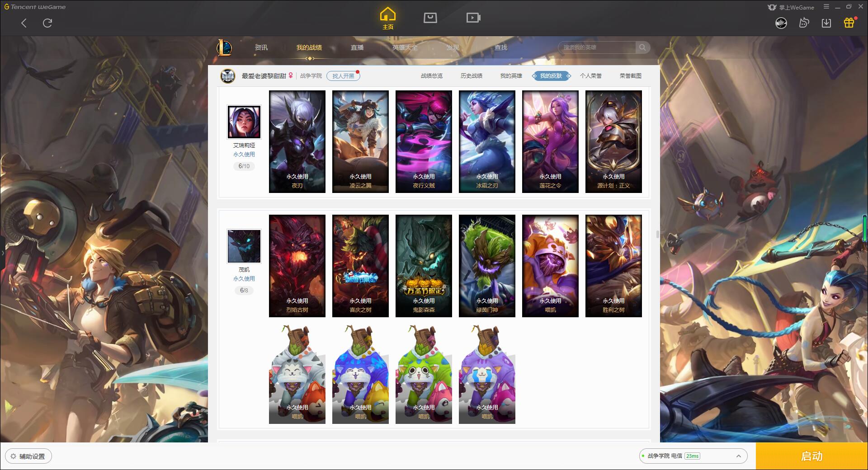Click 茂凯 champion portrait
868x470 pixels.
(x=244, y=246)
